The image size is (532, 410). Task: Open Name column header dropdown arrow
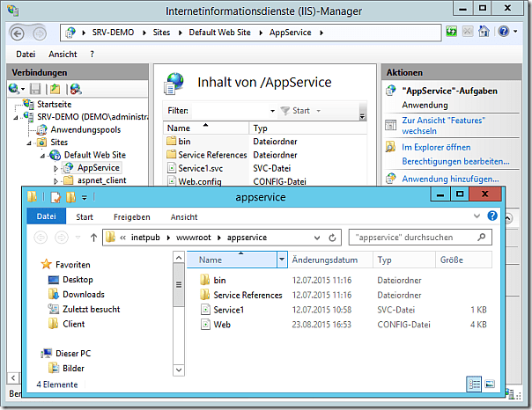tap(282, 260)
